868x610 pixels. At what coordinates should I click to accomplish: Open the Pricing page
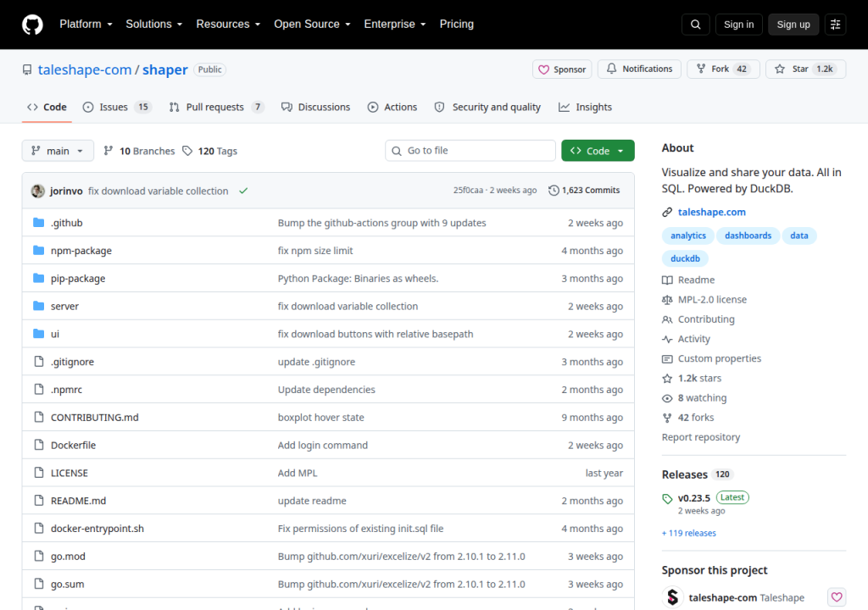coord(457,25)
